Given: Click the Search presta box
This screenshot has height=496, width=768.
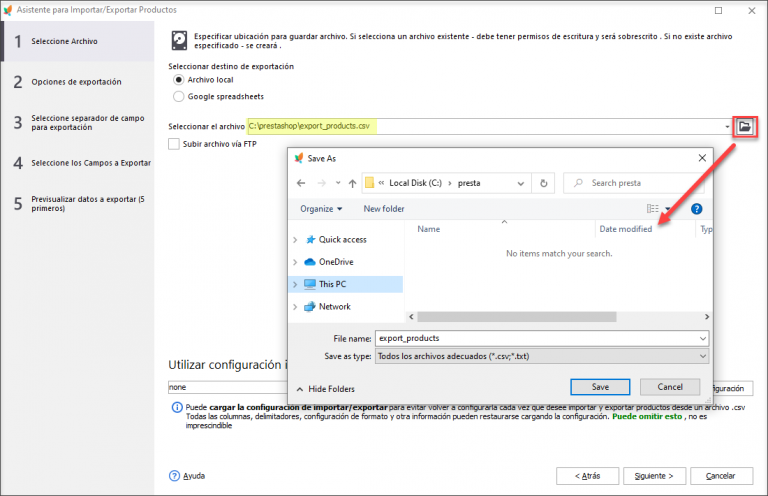Looking at the screenshot, I should tap(633, 183).
